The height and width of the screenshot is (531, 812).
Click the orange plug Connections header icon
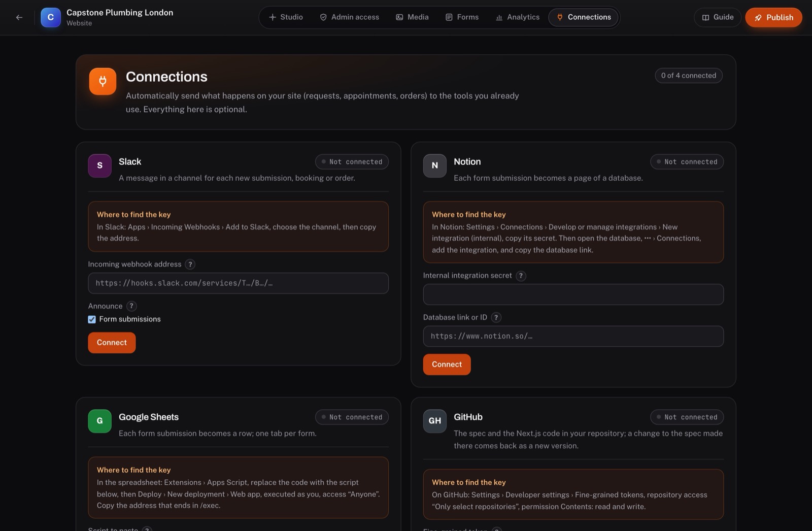point(103,81)
